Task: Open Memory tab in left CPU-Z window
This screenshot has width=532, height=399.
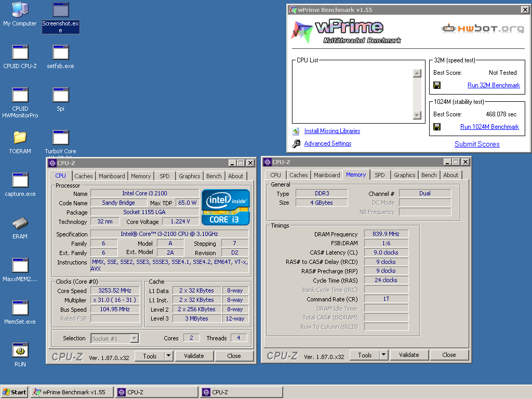Action: pos(141,176)
